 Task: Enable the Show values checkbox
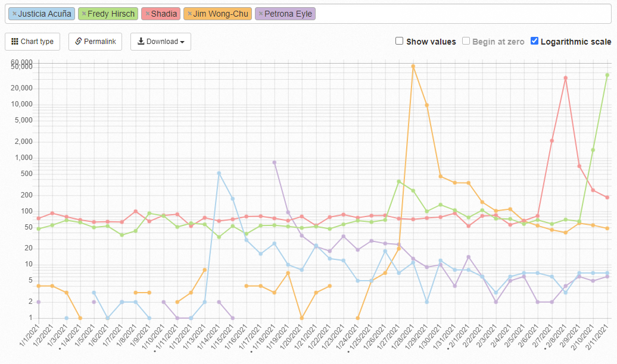point(400,41)
